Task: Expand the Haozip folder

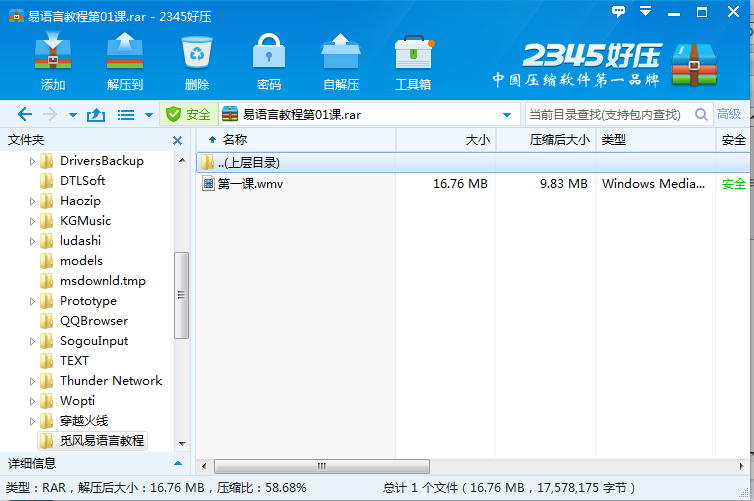Action: click(x=32, y=201)
